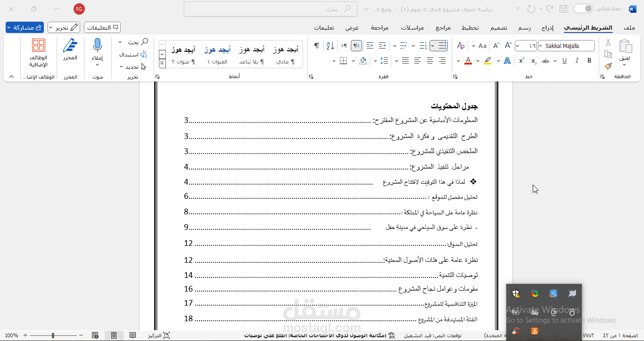Toggle right-to-left text direction

coord(356,45)
